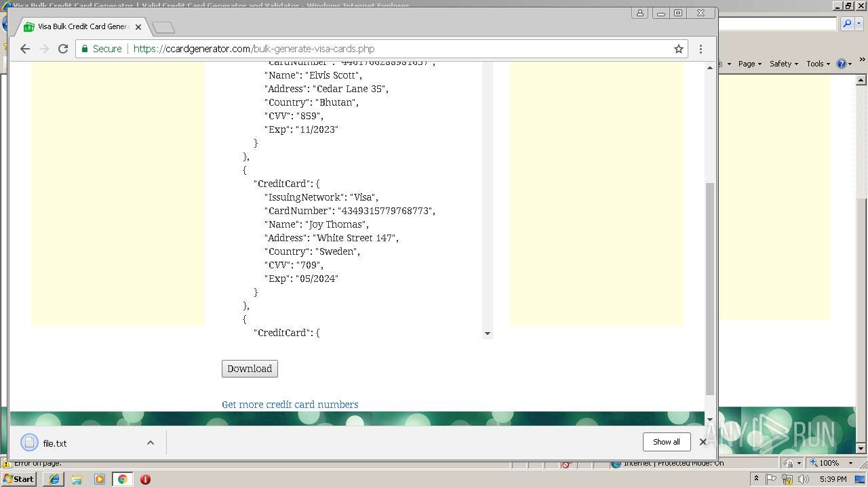This screenshot has width=868, height=488.
Task: Open the media player taskbar icon
Action: (100, 479)
